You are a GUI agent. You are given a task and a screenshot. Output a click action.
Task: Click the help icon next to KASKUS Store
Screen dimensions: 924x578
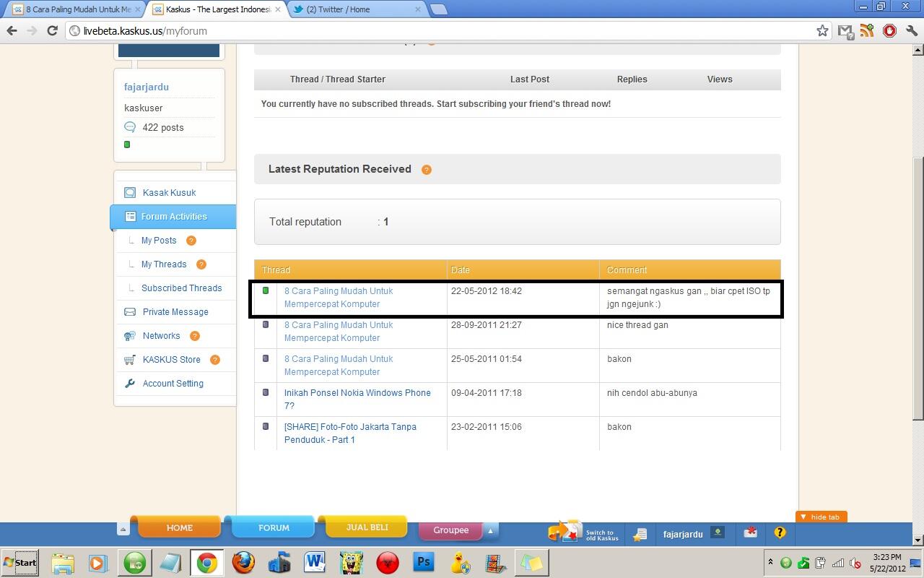point(214,360)
